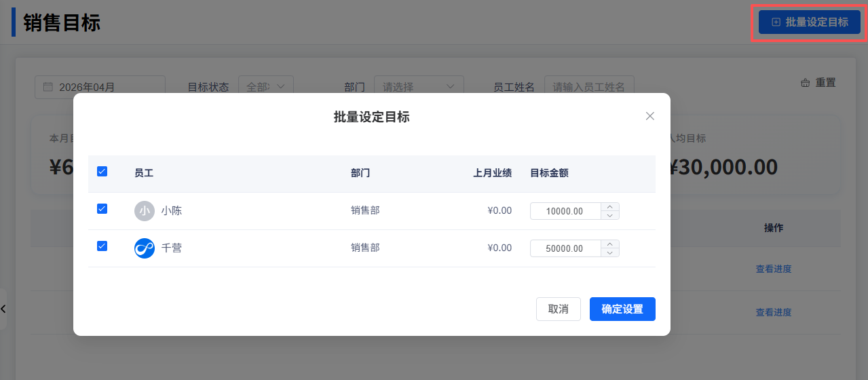Collapse sidebar using left chevron arrow

[x=3, y=309]
